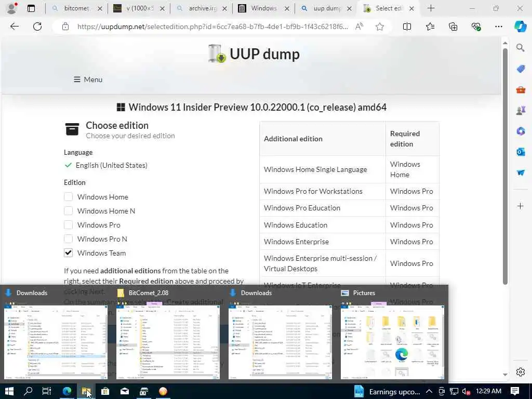
Task: Add a sidebar app with plus
Action: 521,206
